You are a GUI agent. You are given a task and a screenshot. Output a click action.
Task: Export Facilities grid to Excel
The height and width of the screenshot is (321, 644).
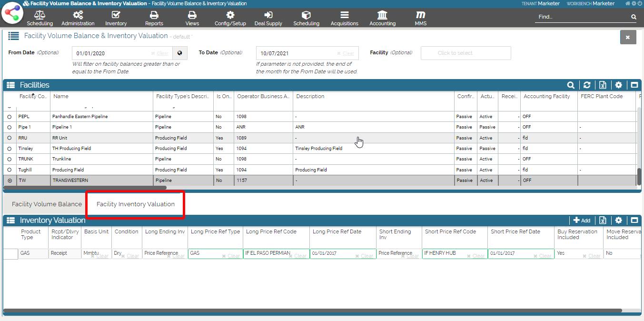click(603, 85)
